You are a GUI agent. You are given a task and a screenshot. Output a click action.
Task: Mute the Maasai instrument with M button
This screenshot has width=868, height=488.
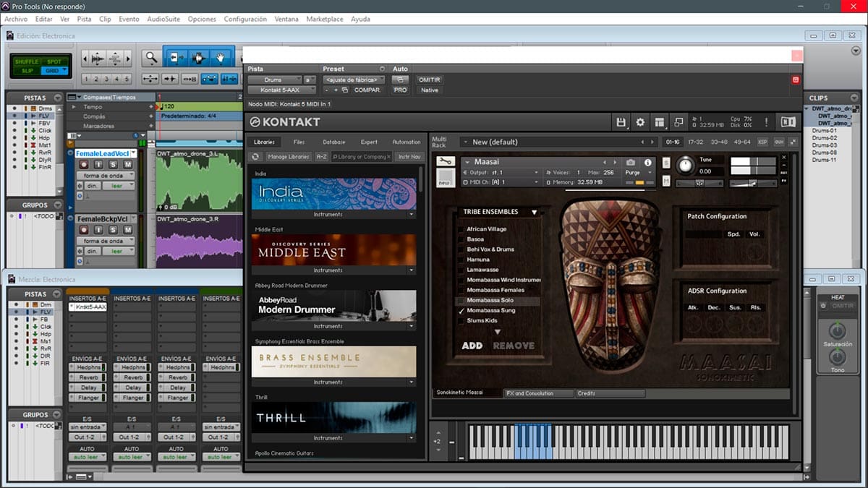pyautogui.click(x=666, y=181)
